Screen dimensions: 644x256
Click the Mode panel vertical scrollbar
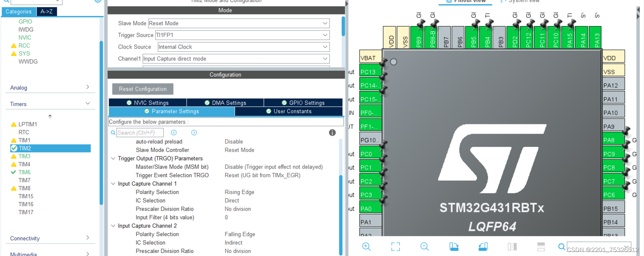click(343, 26)
